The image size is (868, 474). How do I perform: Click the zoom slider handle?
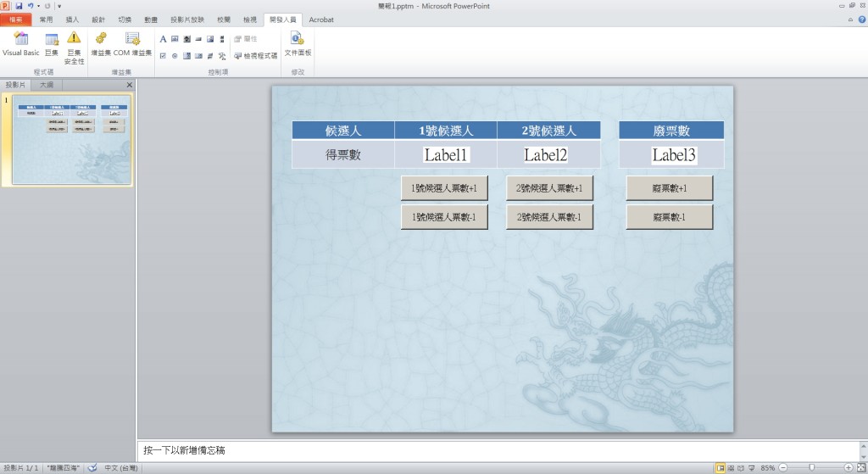click(x=811, y=468)
